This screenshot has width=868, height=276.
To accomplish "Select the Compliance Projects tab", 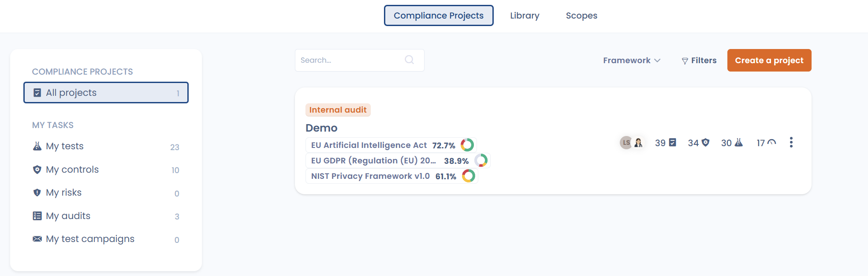I will (x=438, y=16).
